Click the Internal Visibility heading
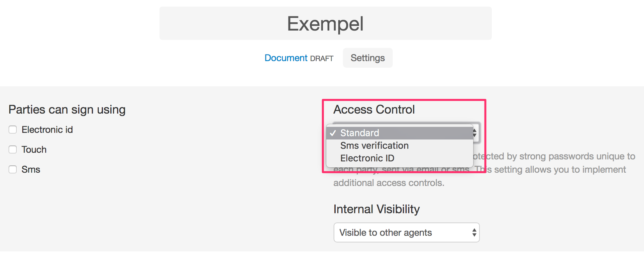The width and height of the screenshot is (644, 265). pos(376,209)
